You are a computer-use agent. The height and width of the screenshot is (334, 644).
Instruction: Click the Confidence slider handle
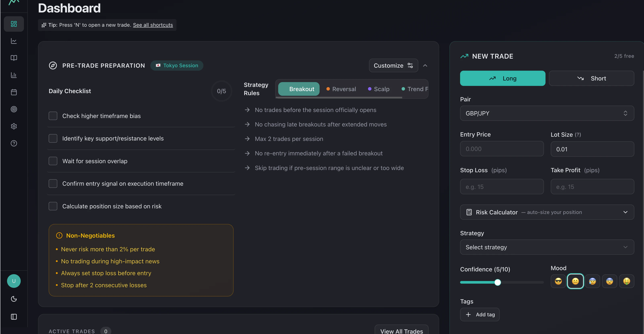click(x=497, y=282)
